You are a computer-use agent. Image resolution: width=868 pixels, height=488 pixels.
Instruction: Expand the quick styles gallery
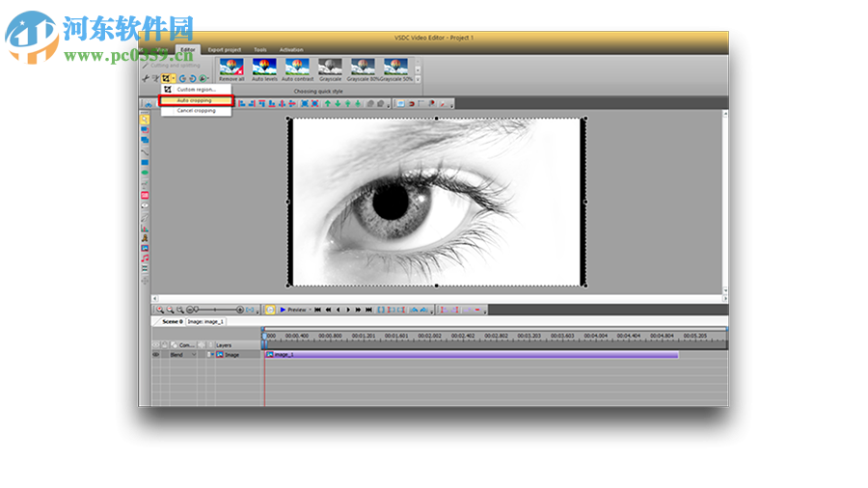(x=418, y=80)
